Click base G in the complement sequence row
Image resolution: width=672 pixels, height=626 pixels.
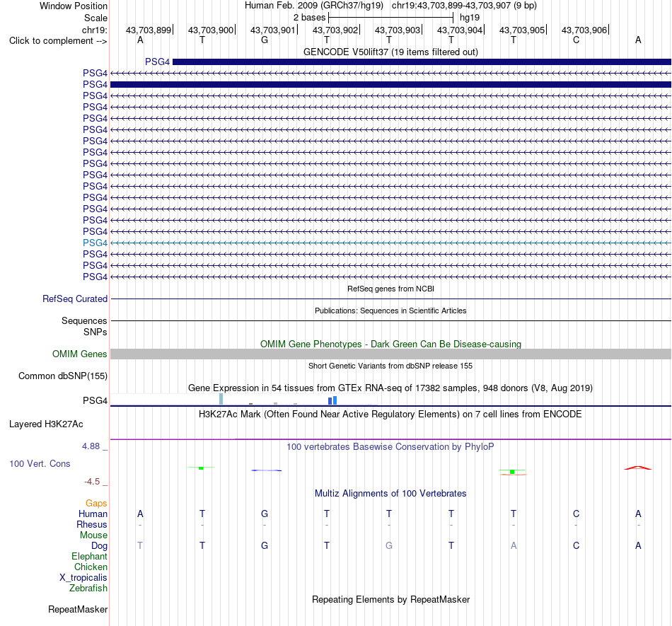265,40
